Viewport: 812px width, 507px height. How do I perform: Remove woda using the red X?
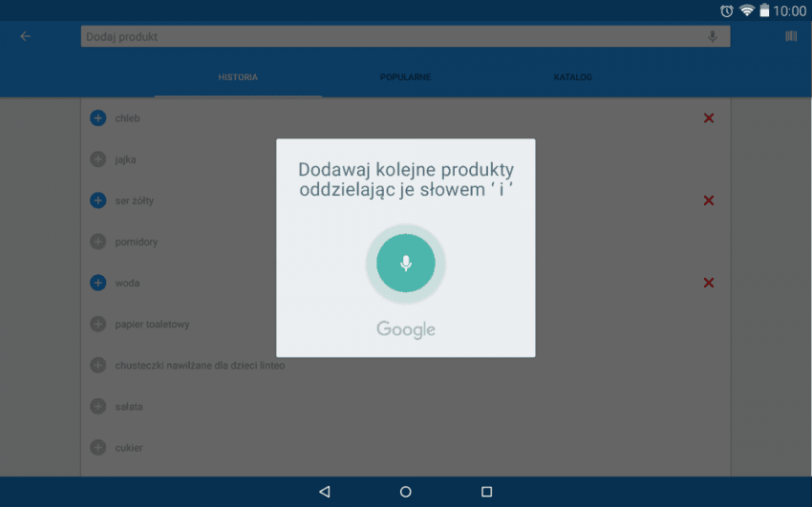(709, 283)
